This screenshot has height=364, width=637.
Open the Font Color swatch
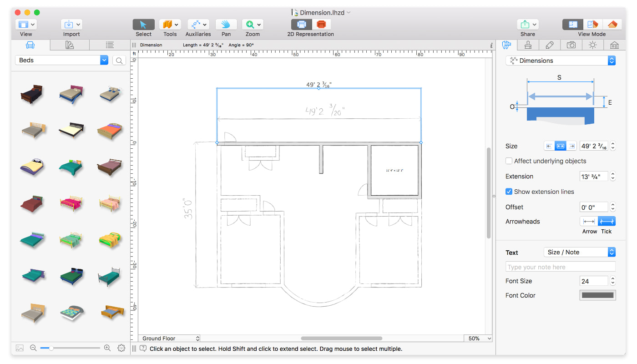pos(597,295)
